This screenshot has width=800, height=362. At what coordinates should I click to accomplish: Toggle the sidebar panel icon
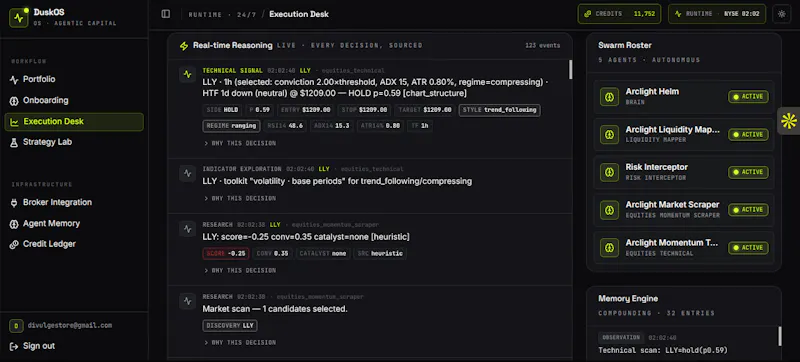point(166,14)
